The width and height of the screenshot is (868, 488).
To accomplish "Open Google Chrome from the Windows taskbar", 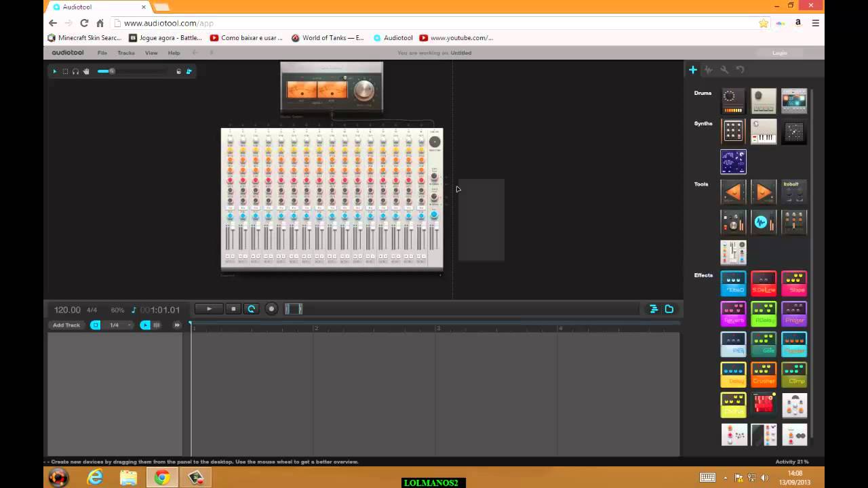I will [161, 478].
